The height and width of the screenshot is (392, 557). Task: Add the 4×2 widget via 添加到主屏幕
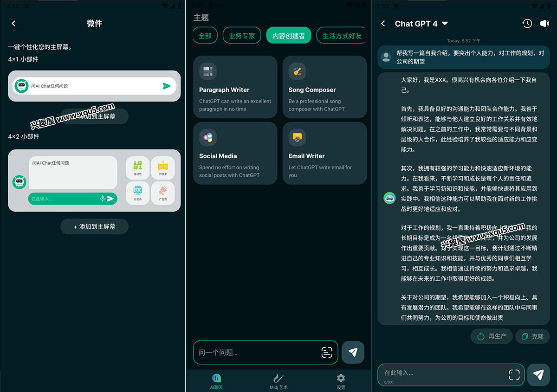click(x=94, y=226)
